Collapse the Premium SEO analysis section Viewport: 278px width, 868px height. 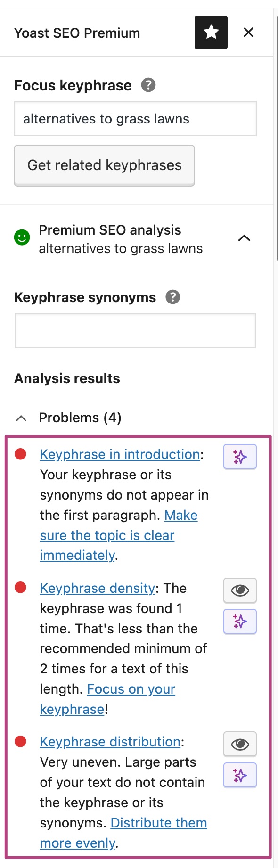pos(244,238)
